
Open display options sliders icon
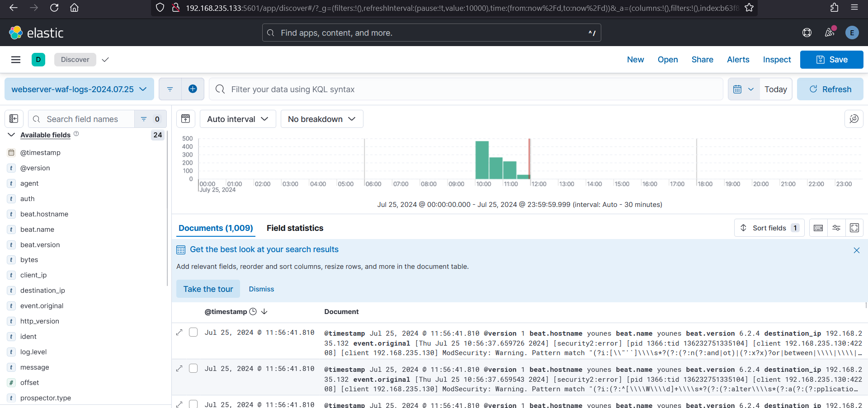[x=836, y=228]
